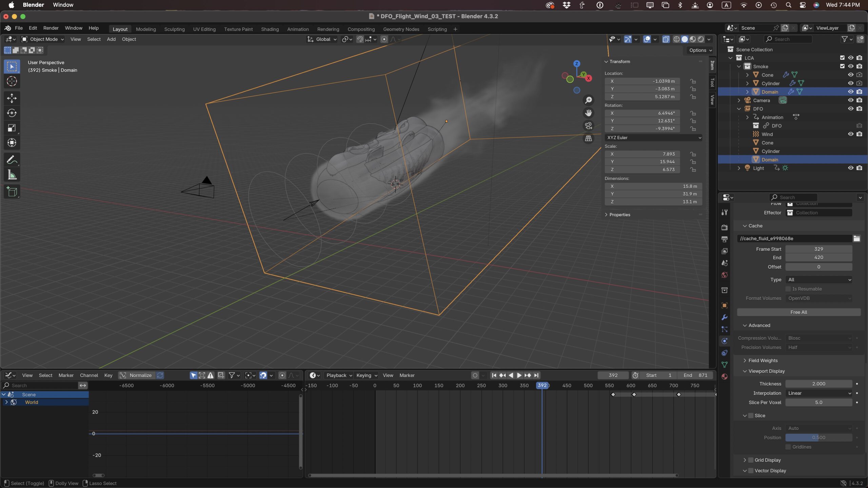Expand the Light item in the outliner

coord(738,168)
